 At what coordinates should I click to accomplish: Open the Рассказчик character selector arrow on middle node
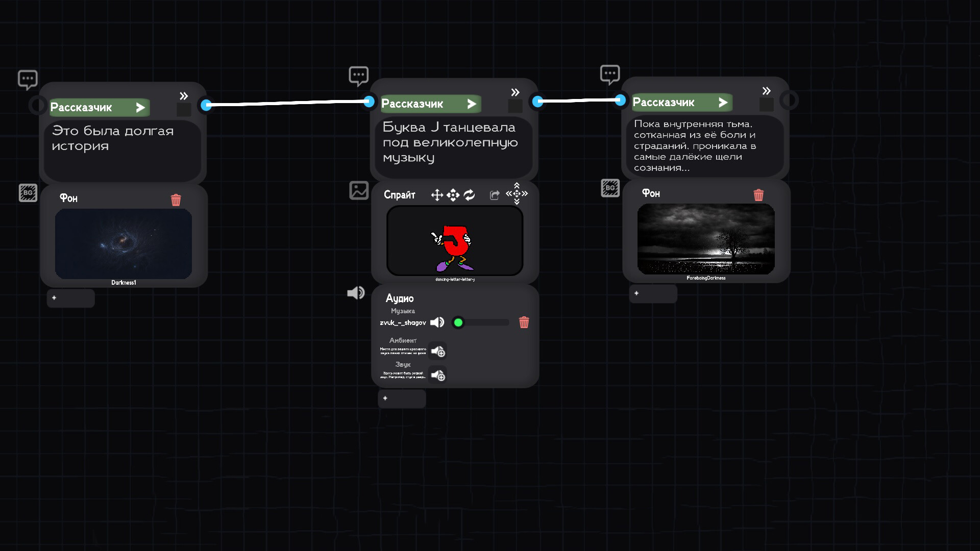click(x=471, y=103)
